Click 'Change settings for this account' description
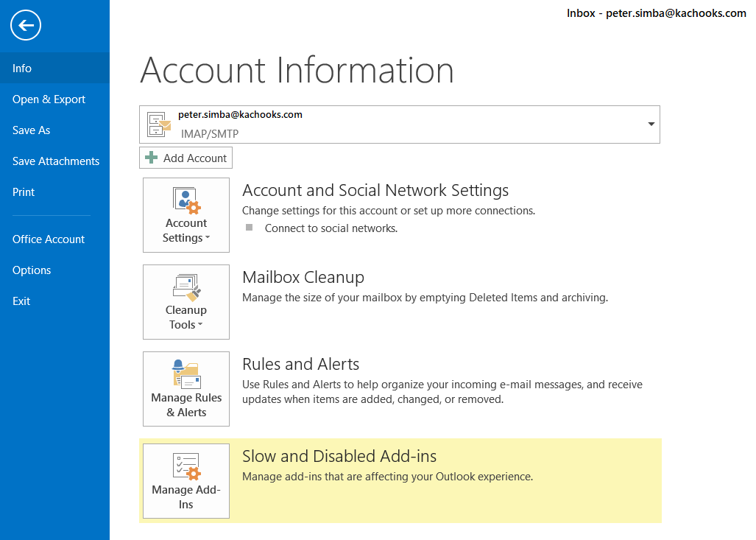 coord(389,211)
